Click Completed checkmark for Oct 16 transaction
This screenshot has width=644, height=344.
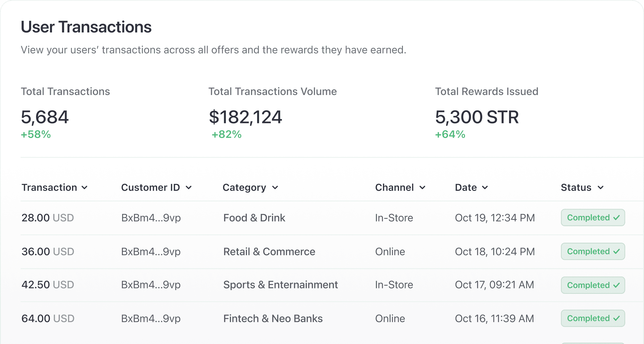tap(616, 319)
